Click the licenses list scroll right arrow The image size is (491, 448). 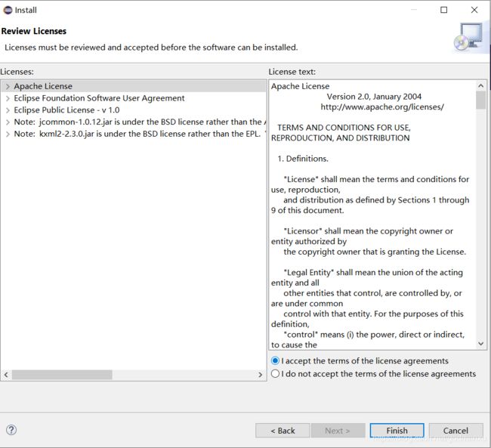260,375
